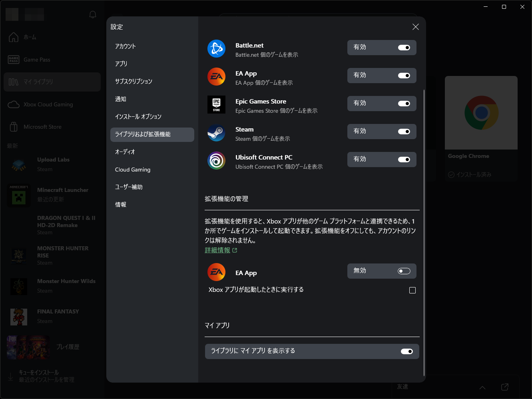Click the EA App icon under 拡張機能の管理
Viewport: 532px width, 399px height.
216,272
